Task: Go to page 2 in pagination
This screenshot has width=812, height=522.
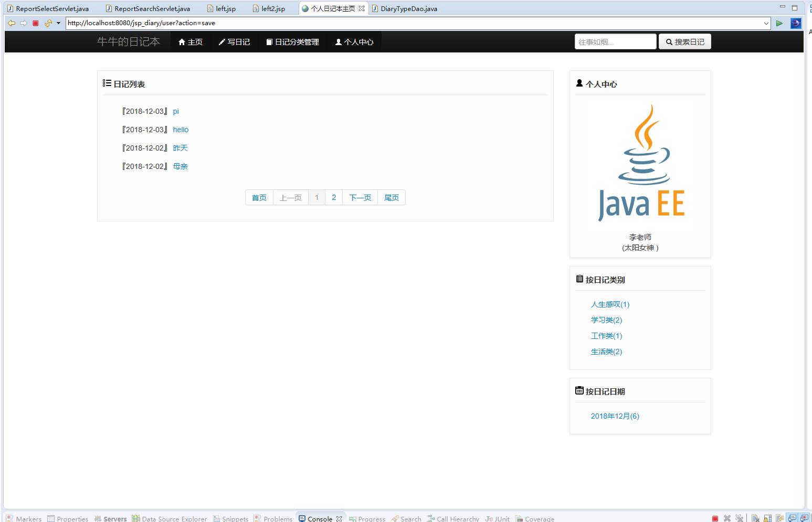Action: pyautogui.click(x=334, y=198)
